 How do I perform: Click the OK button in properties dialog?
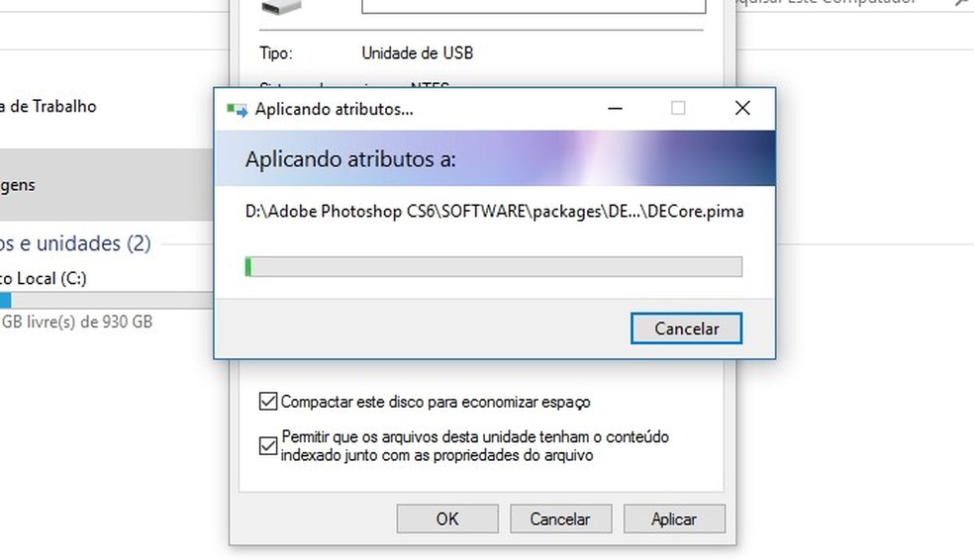click(447, 518)
